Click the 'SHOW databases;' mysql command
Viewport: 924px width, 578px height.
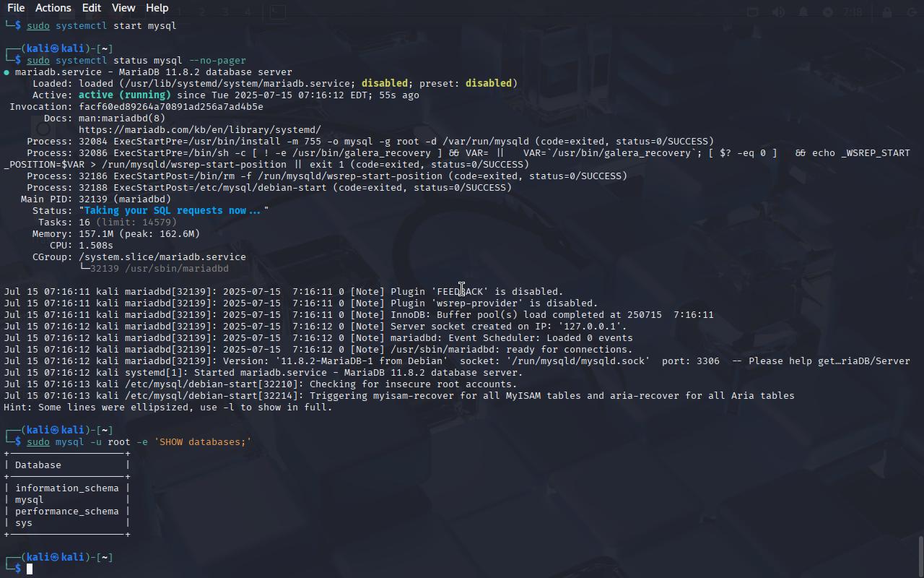tap(139, 442)
